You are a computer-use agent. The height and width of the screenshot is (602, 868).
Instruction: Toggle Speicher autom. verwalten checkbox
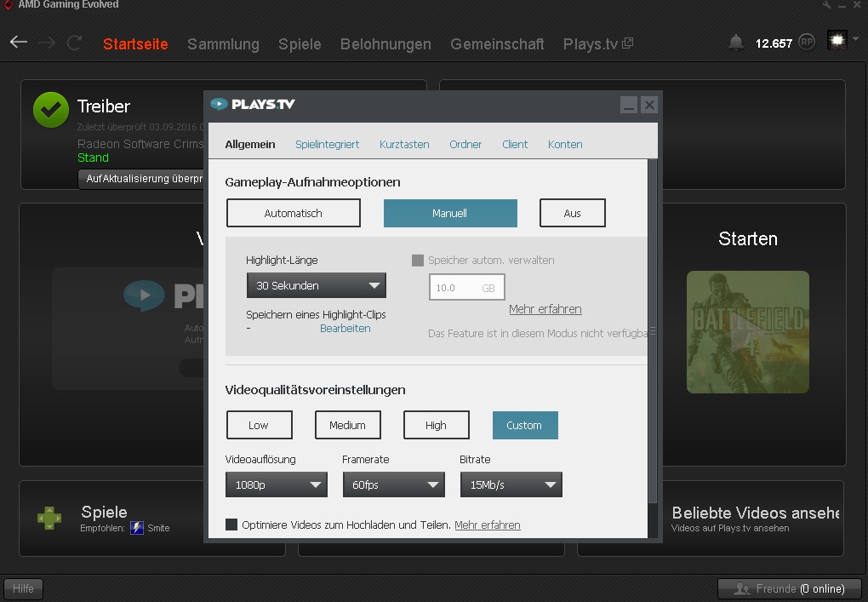coord(418,261)
